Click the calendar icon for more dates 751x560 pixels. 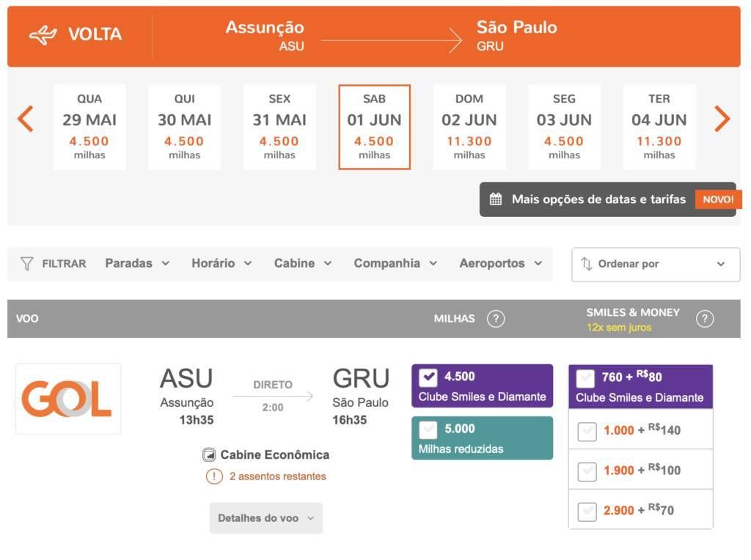pyautogui.click(x=496, y=199)
